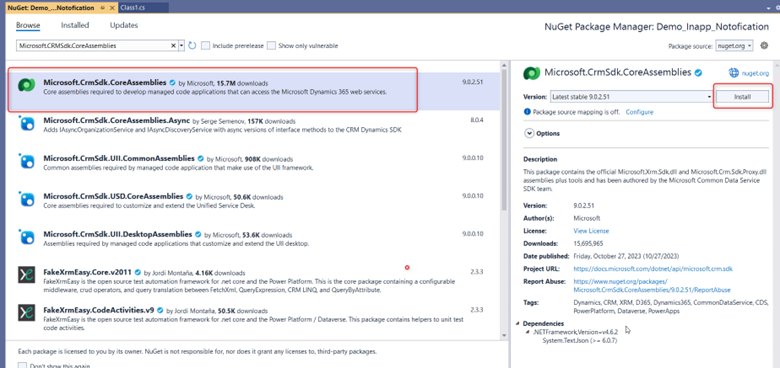Click Downloads value 15,695,965
780x368 pixels.
[589, 243]
